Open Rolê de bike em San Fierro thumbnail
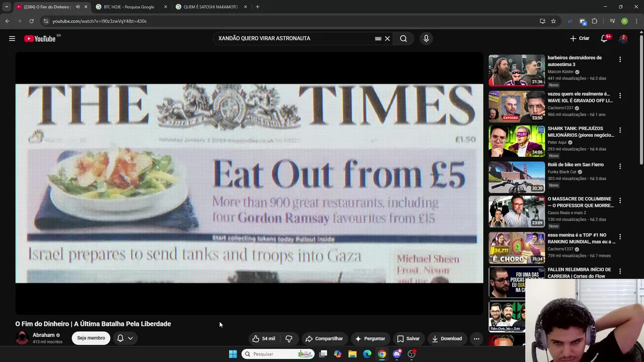Screen dimensions: 644x362 point(517,177)
